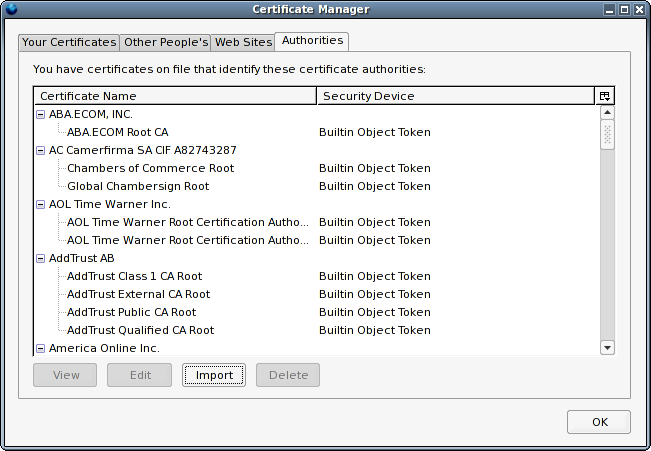Collapse the America Online Inc. group
This screenshot has width=651, height=451.
pyautogui.click(x=40, y=348)
